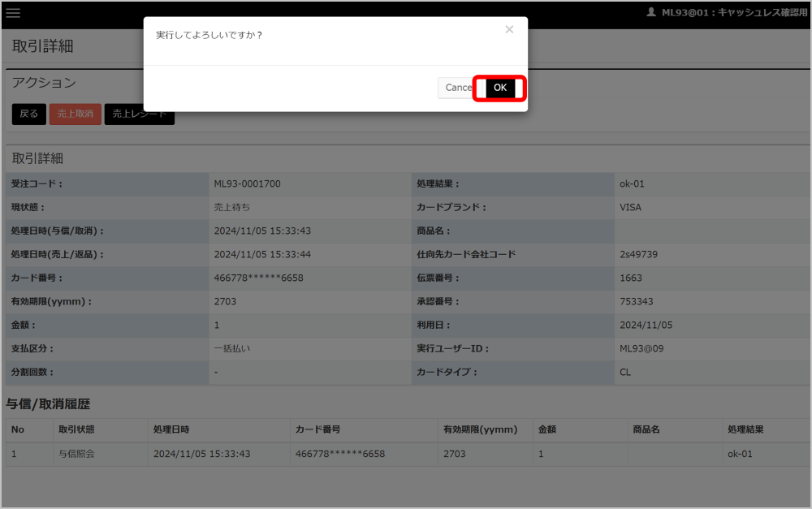Image resolution: width=812 pixels, height=509 pixels.
Task: Click the 戻る back button
Action: [x=29, y=114]
